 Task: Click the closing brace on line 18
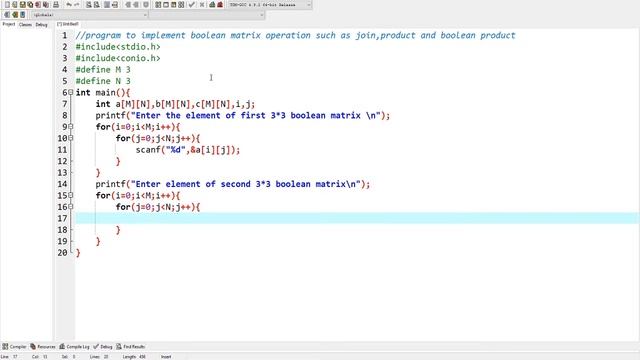pos(118,230)
